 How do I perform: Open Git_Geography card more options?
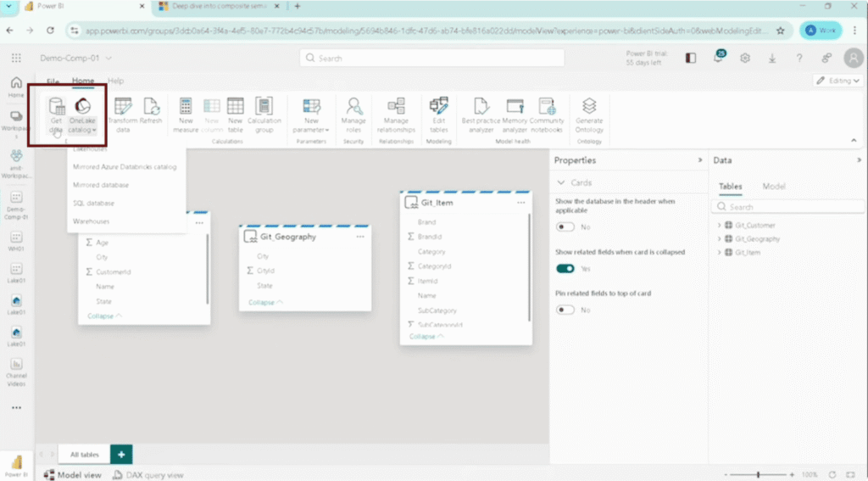pos(360,237)
